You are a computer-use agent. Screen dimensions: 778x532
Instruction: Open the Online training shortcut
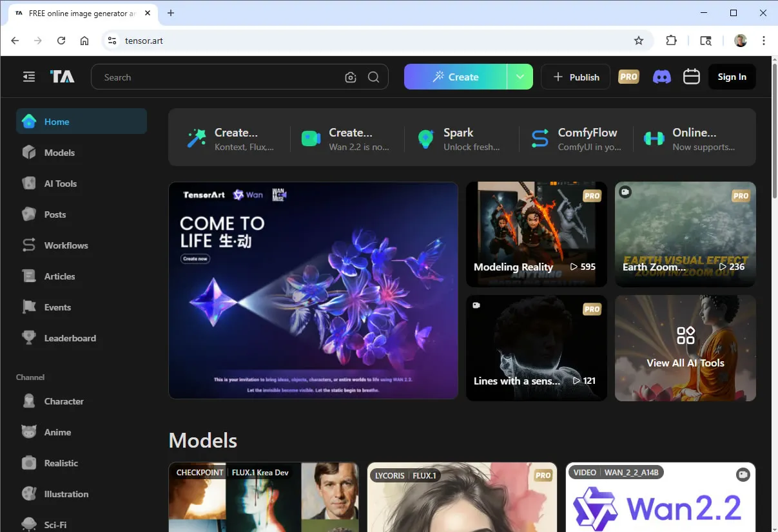click(x=690, y=138)
